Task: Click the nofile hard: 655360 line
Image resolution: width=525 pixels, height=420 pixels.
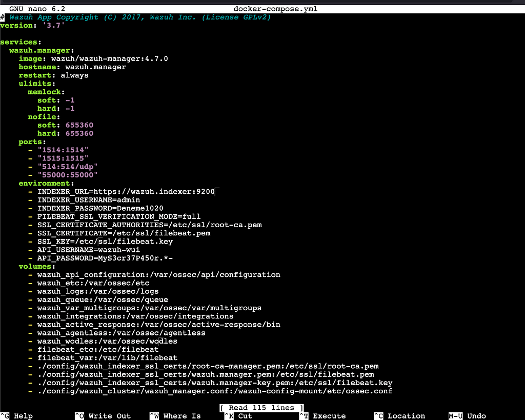Action: coord(65,133)
